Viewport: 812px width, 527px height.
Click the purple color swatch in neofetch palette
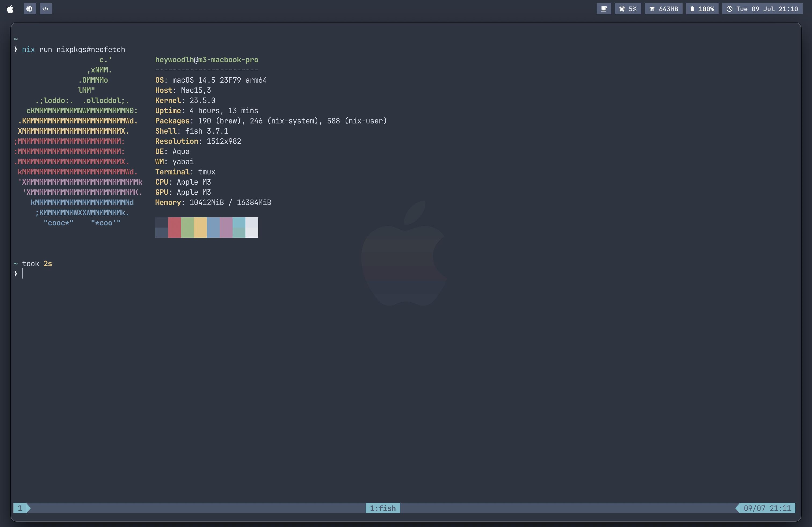pos(226,227)
